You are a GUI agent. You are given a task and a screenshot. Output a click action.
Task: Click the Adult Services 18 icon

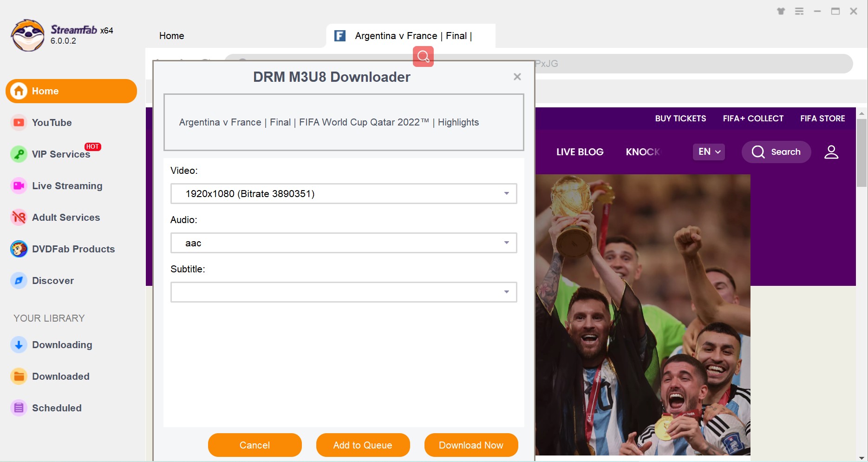19,218
